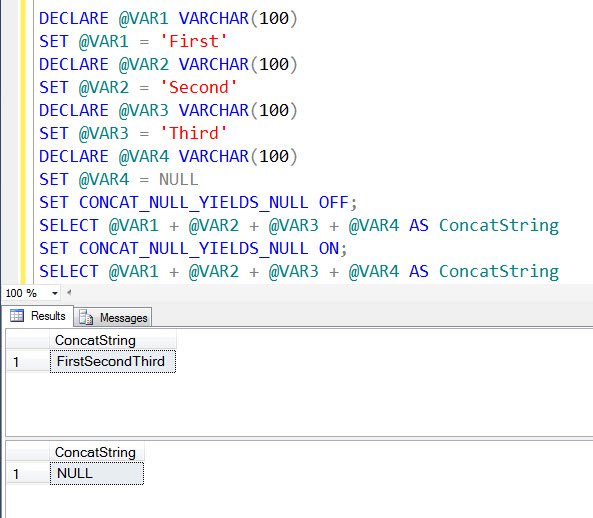Click the top-left corner cell of first result grid

click(x=28, y=340)
